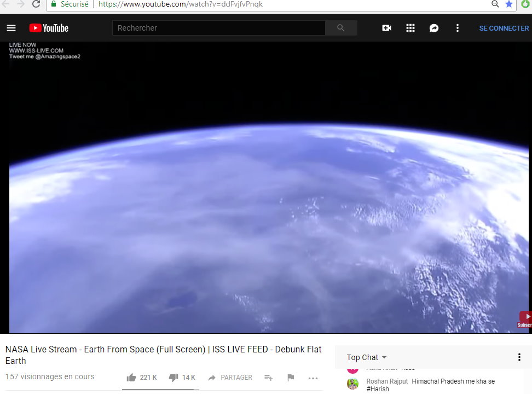The width and height of the screenshot is (532, 394).
Task: Click the live stream video player
Action: 266,187
